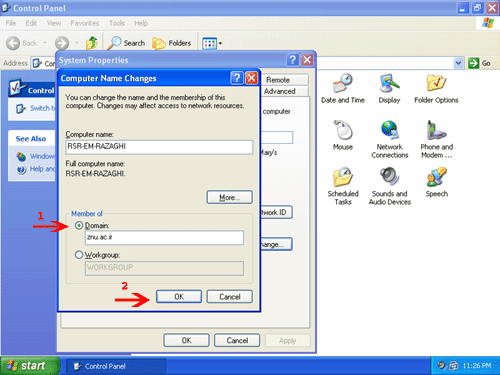Click the clock showing 11:26 PM

477,366
